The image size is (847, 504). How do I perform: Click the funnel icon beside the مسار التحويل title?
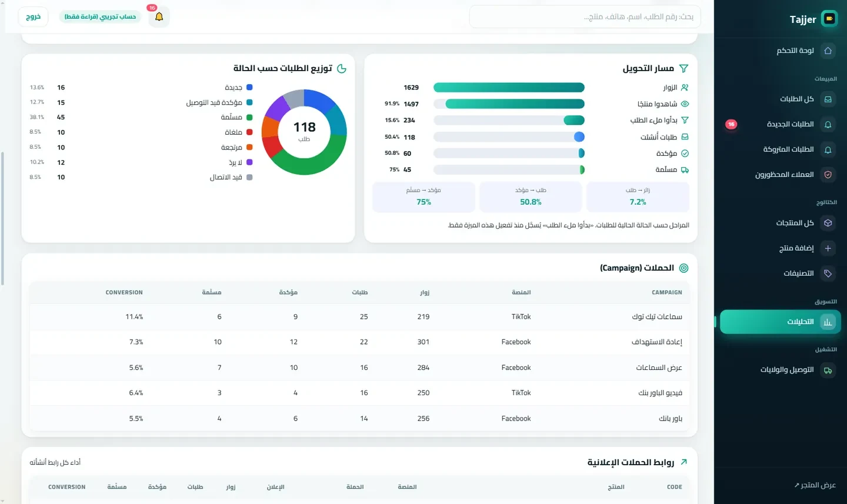click(683, 69)
